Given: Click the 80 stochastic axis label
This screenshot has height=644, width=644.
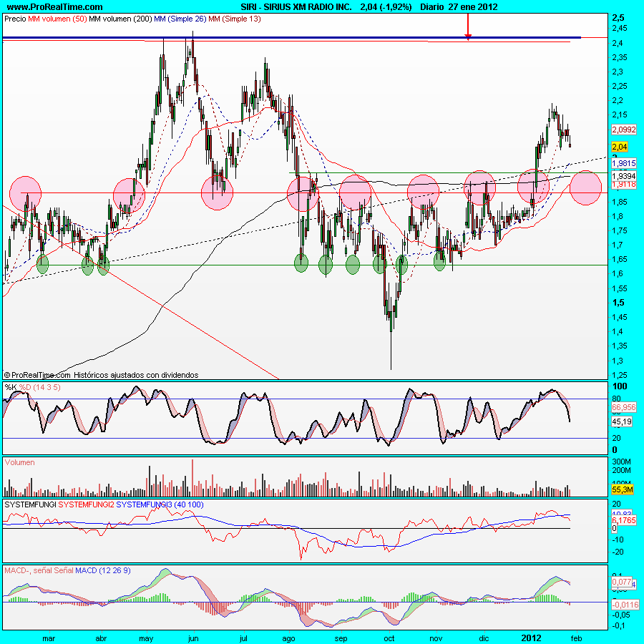Looking at the screenshot, I should pos(617,399).
